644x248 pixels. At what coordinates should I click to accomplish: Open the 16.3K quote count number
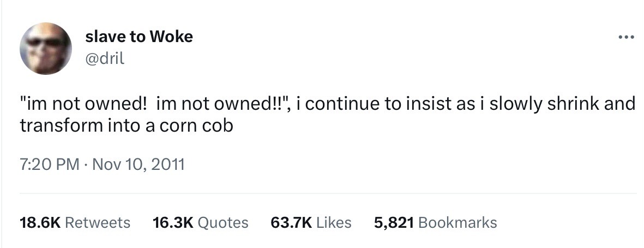(173, 222)
